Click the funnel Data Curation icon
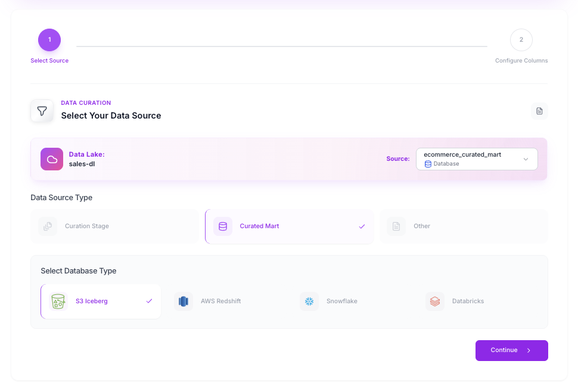The image size is (578, 392). click(x=42, y=111)
